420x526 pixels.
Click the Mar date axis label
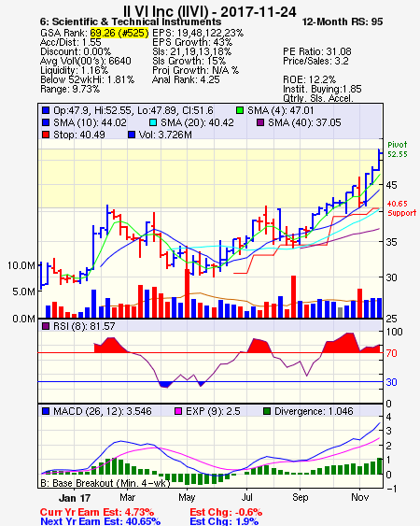coord(127,497)
